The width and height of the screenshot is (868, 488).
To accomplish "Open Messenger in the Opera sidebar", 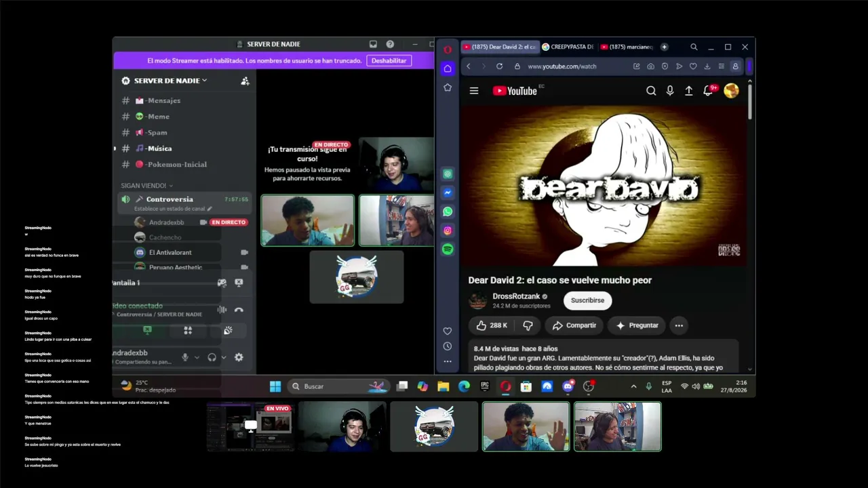I will pos(448,192).
